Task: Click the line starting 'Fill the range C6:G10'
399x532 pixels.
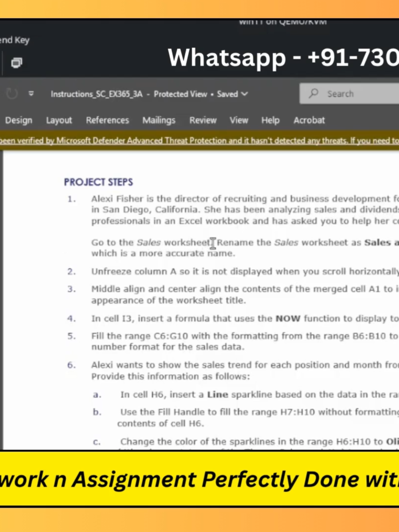Action: [245, 336]
